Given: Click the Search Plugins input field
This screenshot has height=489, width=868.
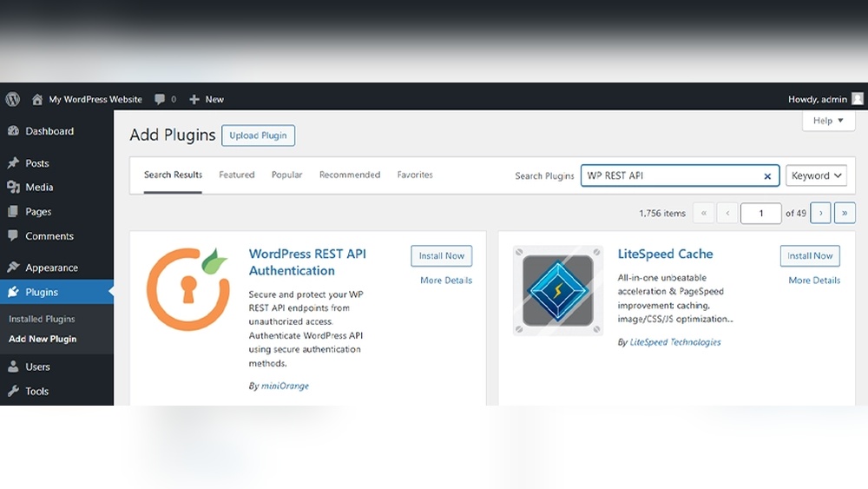Looking at the screenshot, I should coord(680,175).
